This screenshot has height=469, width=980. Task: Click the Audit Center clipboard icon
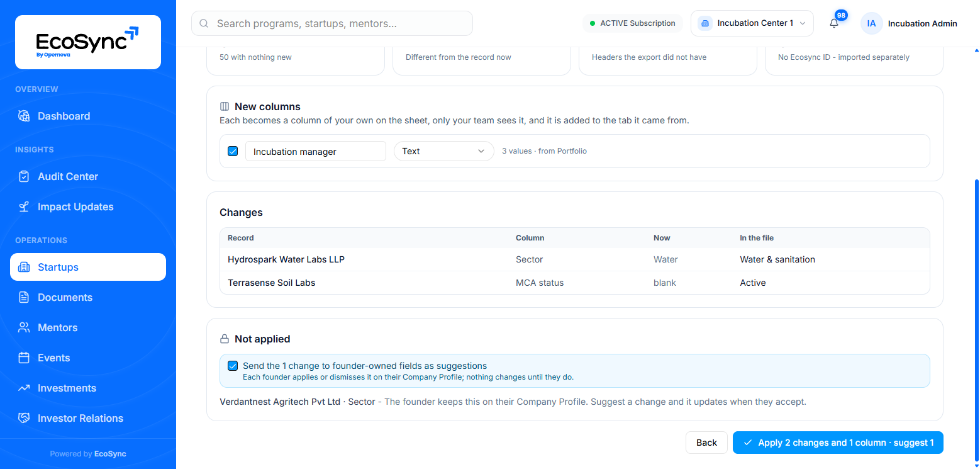point(24,176)
